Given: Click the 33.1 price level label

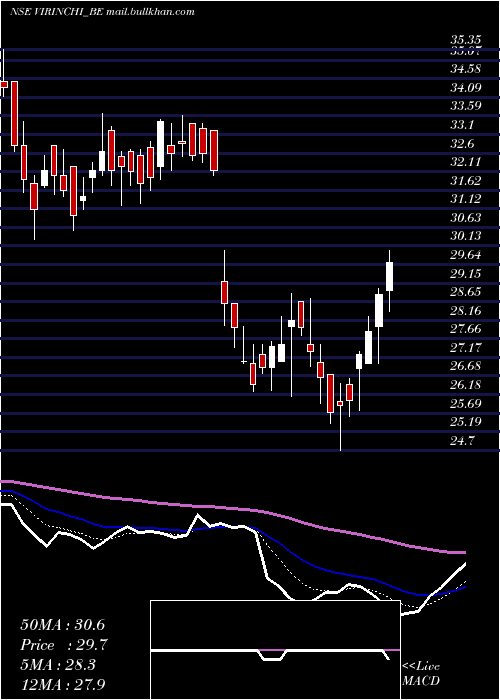Looking at the screenshot, I should click(462, 125).
